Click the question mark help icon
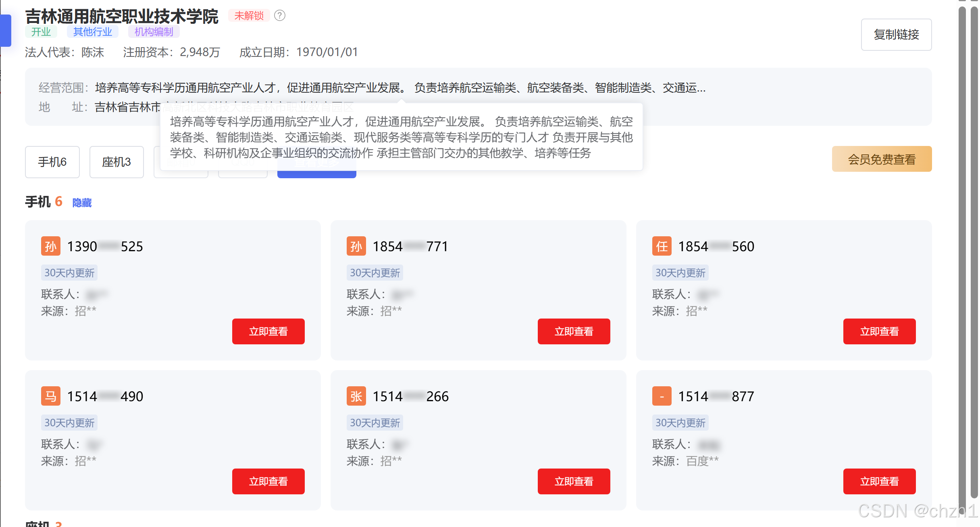This screenshot has height=527, width=980. pos(279,15)
